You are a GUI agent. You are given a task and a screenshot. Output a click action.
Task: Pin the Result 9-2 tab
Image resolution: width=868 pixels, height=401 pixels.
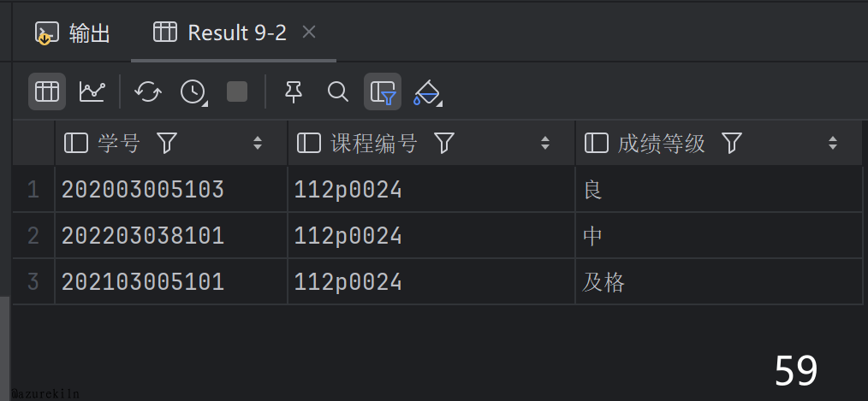(294, 91)
